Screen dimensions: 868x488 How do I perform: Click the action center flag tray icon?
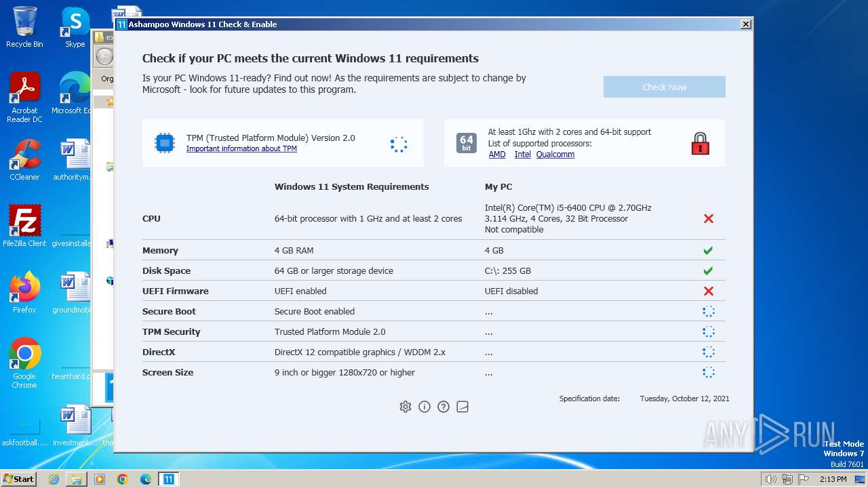point(804,479)
